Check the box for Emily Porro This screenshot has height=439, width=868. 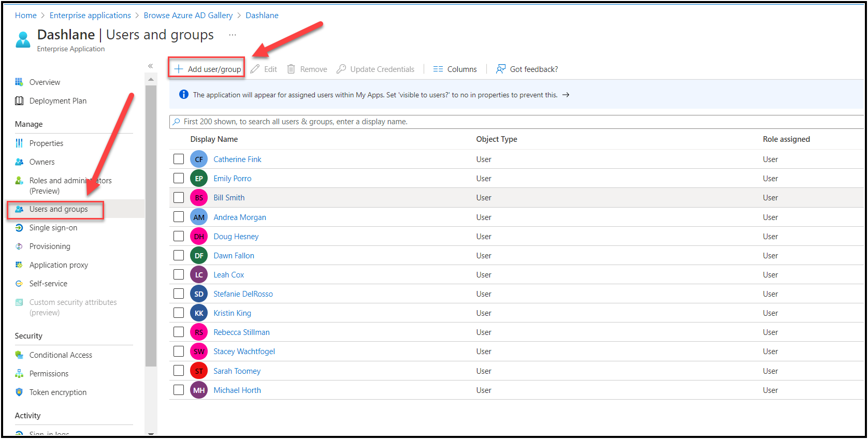coord(179,178)
